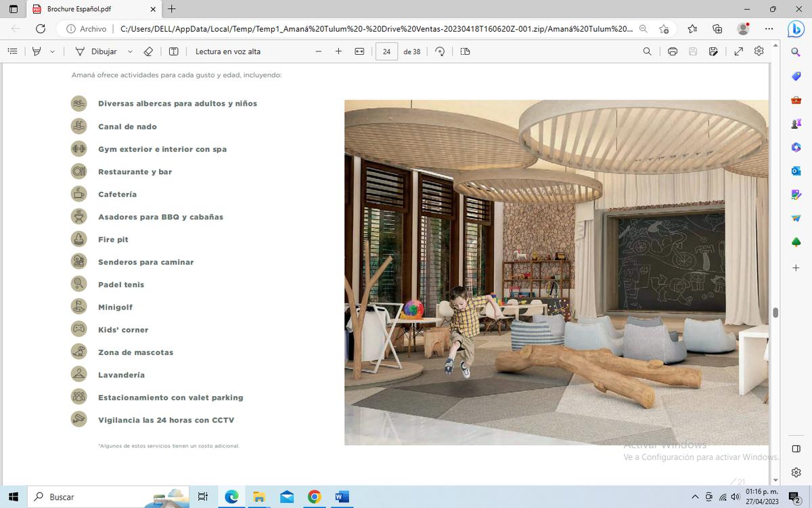Viewport: 812px width, 508px height.
Task: Open sidebar Shopping tag
Action: tap(796, 76)
